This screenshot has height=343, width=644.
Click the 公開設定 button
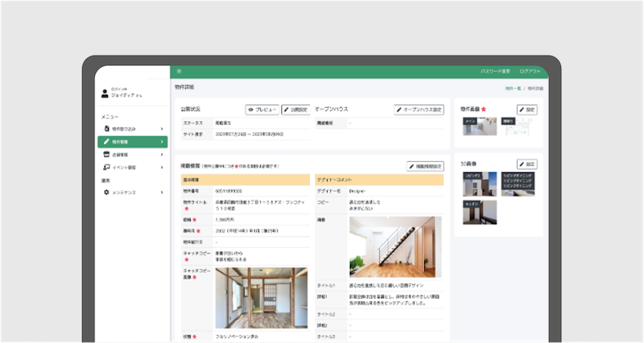295,110
